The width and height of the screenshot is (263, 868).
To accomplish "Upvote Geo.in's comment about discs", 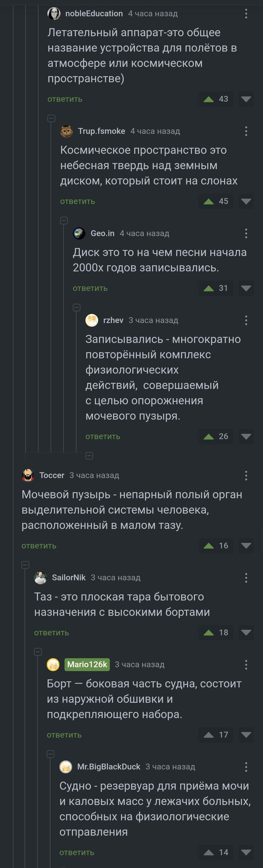I will point(209,288).
